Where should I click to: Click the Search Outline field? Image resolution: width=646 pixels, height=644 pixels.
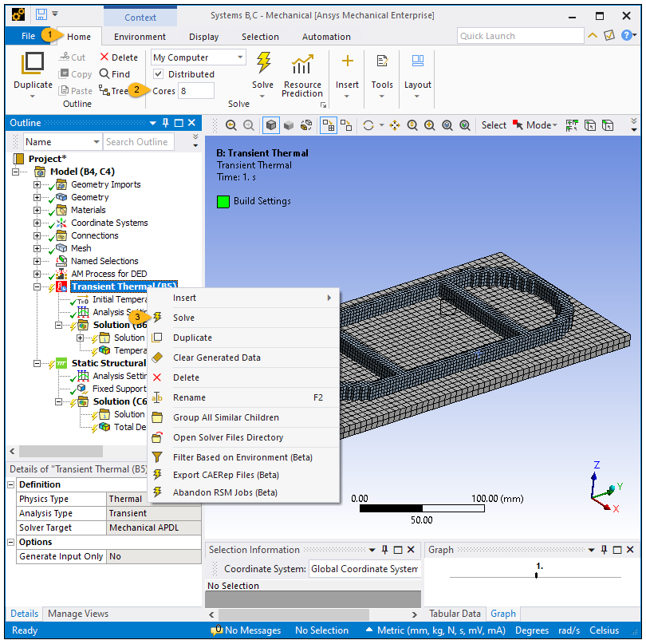(139, 142)
